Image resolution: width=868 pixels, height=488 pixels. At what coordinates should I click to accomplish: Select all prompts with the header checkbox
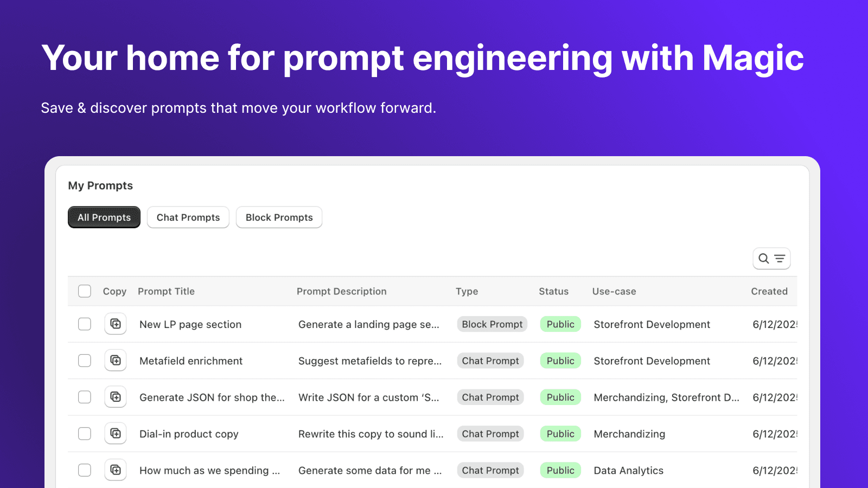84,291
